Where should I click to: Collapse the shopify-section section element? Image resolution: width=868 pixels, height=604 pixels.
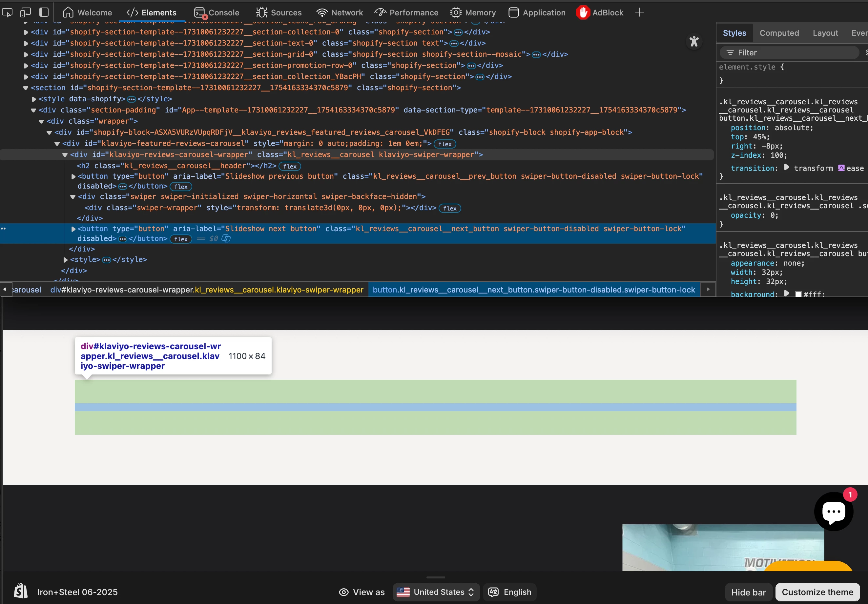point(26,88)
